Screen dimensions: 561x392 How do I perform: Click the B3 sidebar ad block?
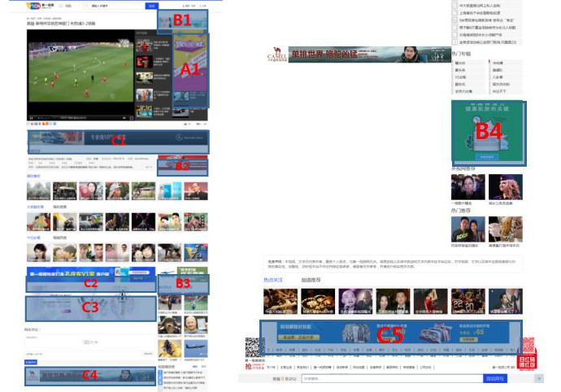coord(183,283)
